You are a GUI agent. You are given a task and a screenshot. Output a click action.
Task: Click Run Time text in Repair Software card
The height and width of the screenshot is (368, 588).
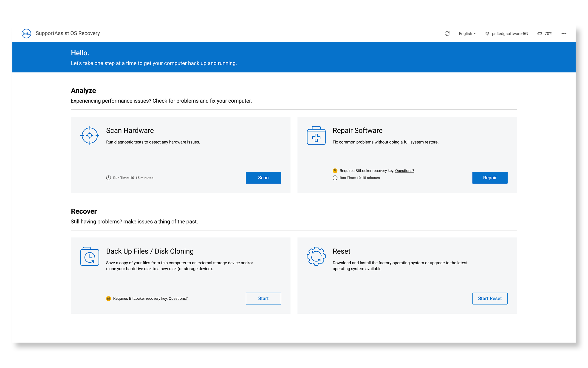pos(360,178)
